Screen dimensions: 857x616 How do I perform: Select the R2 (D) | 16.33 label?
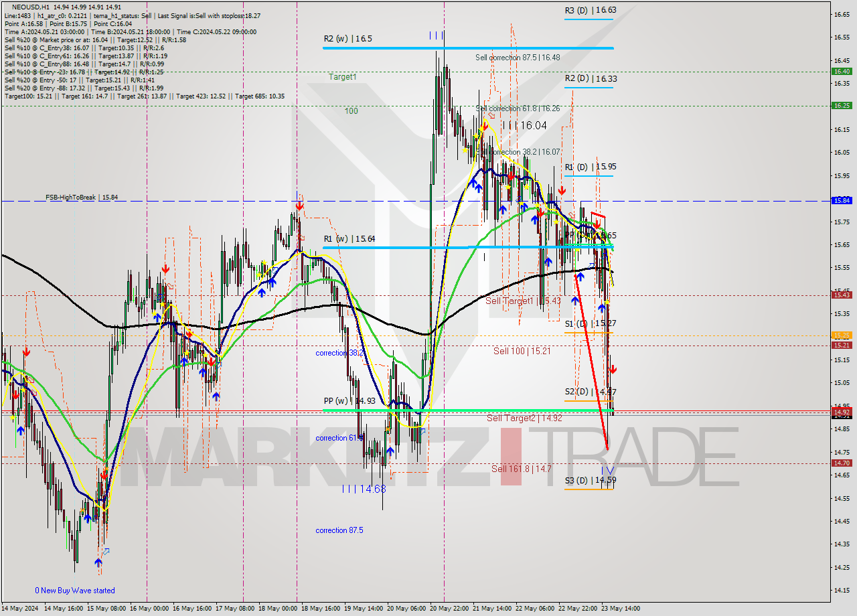590,78
